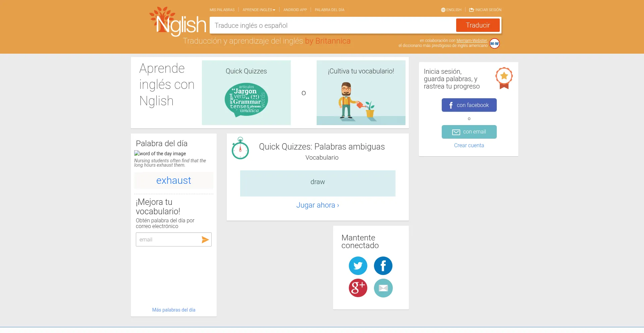Open Mis Palabras menu item

tap(222, 10)
